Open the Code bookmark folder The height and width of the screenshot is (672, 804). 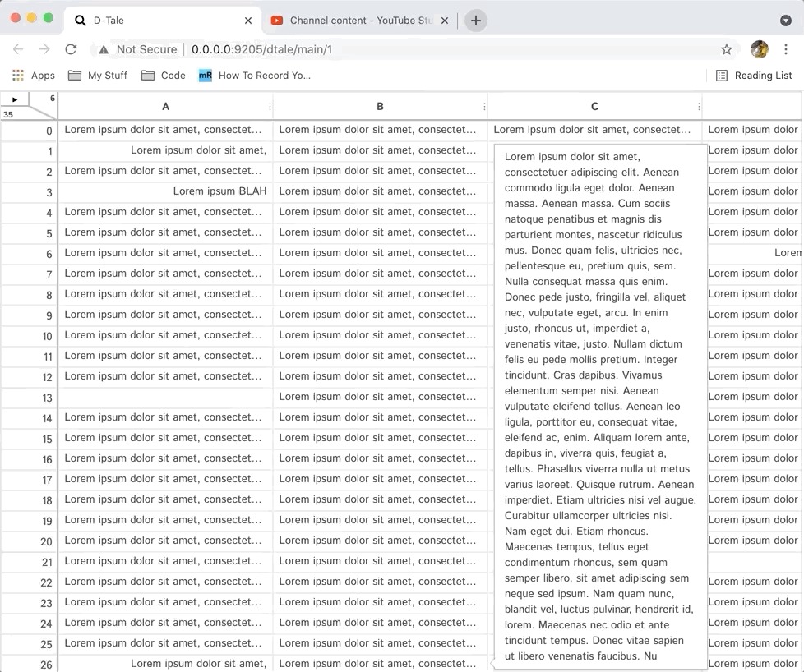tap(163, 76)
